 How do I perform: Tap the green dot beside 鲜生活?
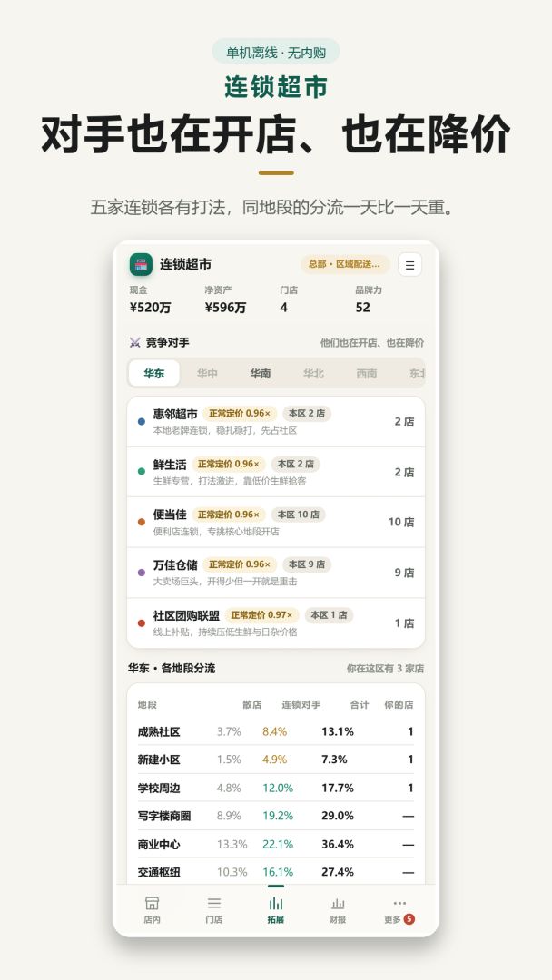tap(142, 471)
